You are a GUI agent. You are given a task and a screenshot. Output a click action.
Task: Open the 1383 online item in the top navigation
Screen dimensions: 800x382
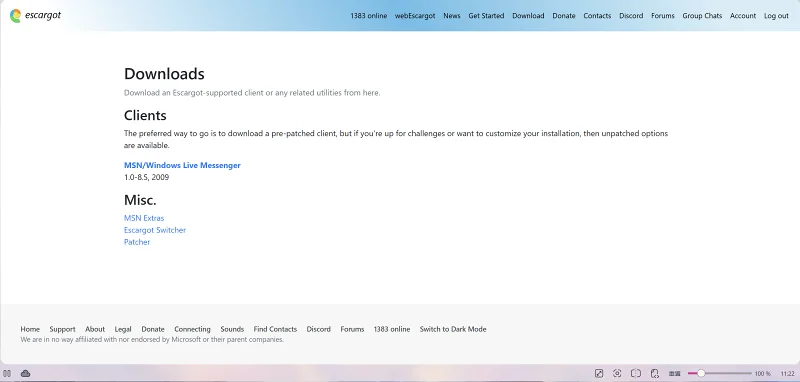pyautogui.click(x=368, y=16)
